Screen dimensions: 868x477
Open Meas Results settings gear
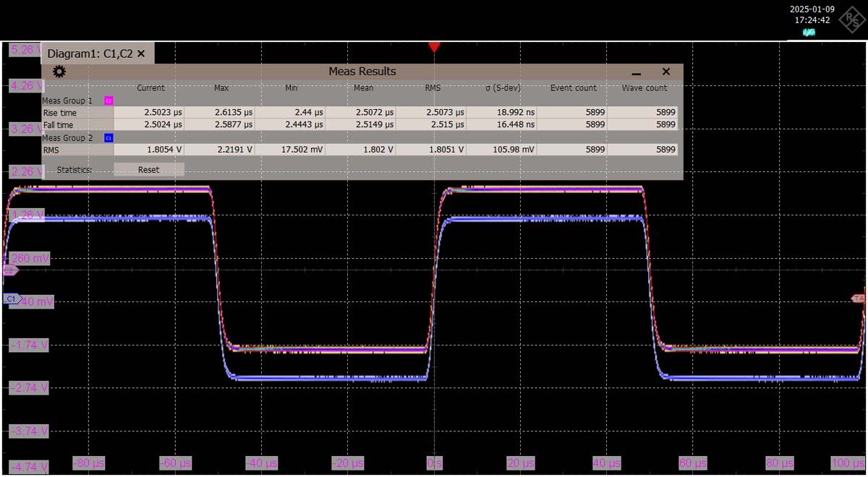coord(59,72)
